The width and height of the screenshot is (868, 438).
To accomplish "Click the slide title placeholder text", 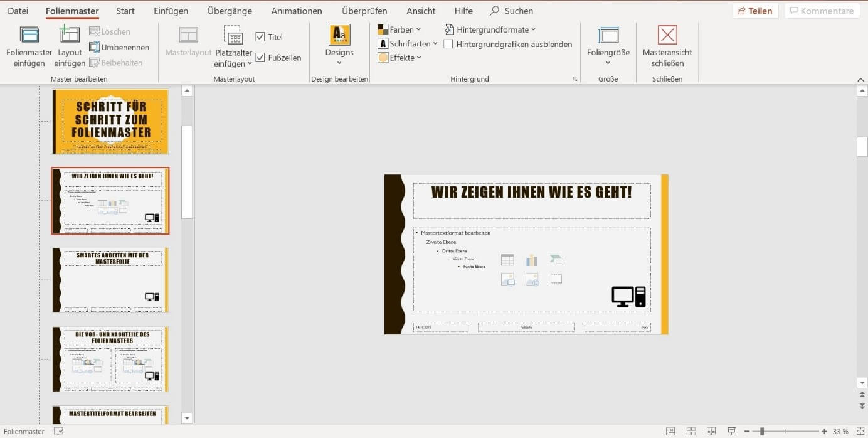I will 531,192.
